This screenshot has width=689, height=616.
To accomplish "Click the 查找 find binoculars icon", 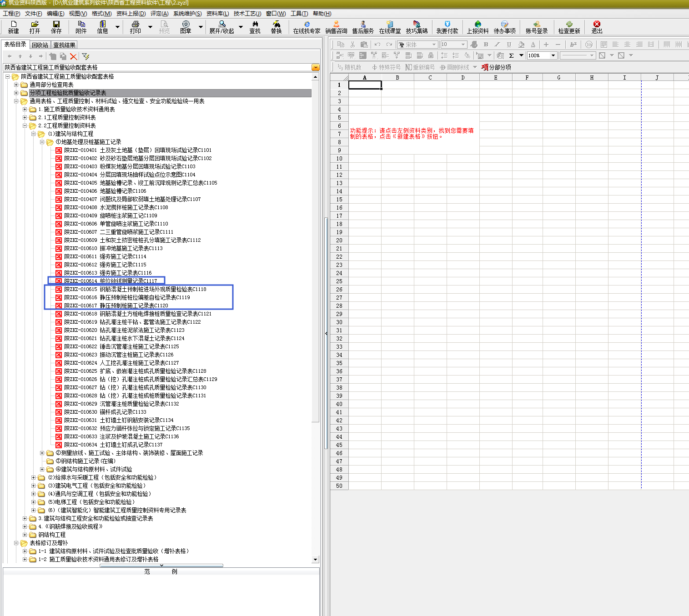I will click(x=255, y=27).
